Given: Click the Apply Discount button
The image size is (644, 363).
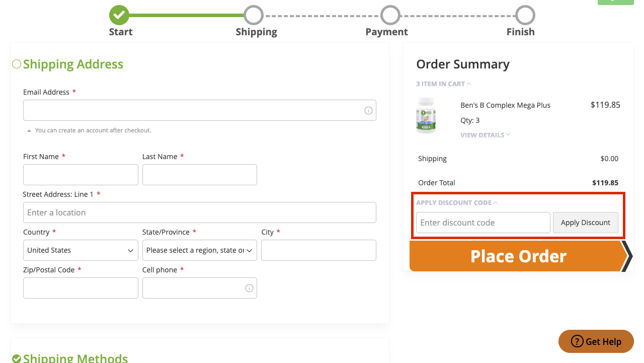Looking at the screenshot, I should [x=585, y=223].
